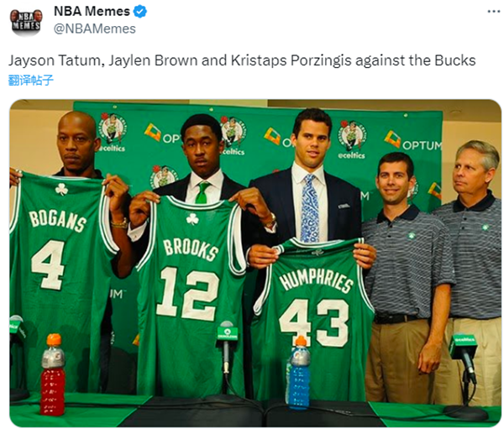504x429 pixels.
Task: Click the blue Gatorade bottle
Action: click(x=299, y=373)
